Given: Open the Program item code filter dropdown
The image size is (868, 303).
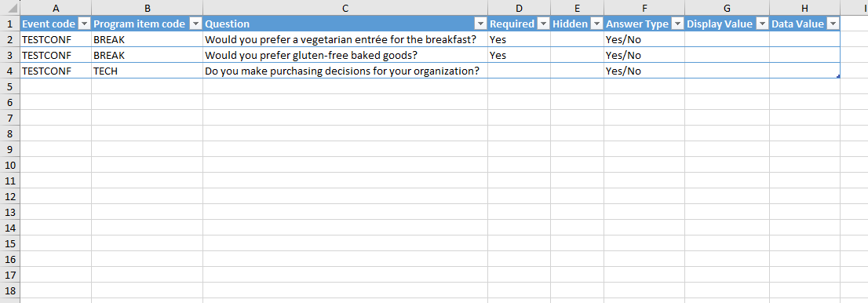Looking at the screenshot, I should point(195,24).
